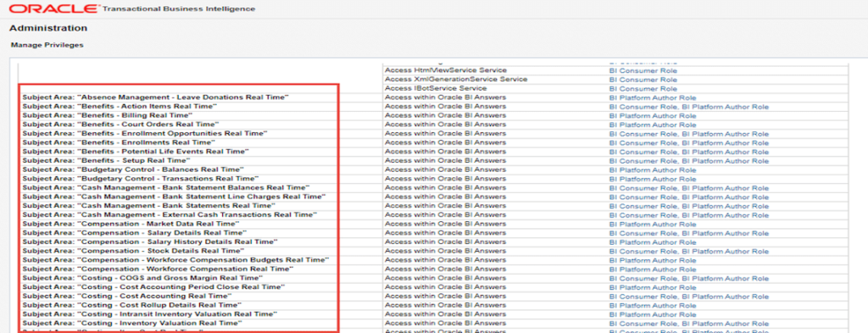Open role link for Compensation - Market Data
This screenshot has height=333, width=868.
[x=653, y=224]
